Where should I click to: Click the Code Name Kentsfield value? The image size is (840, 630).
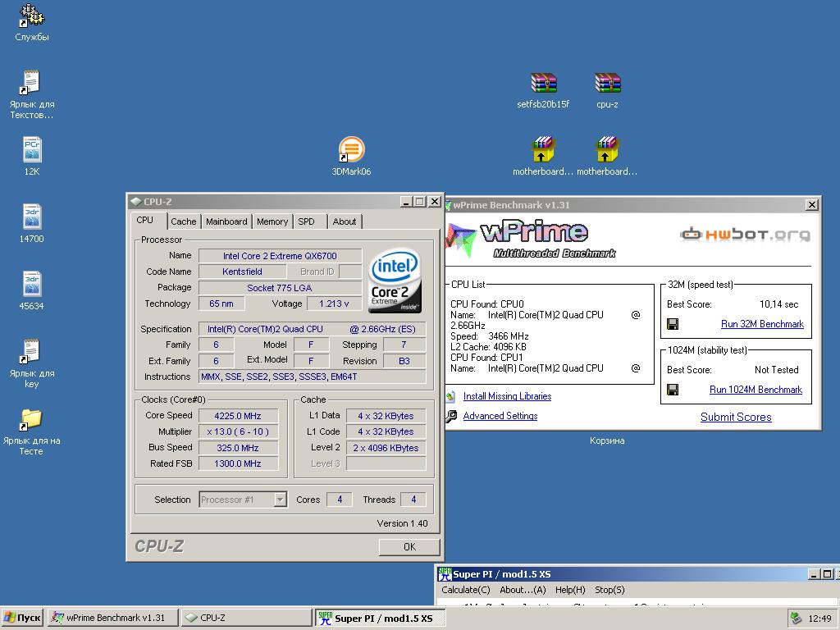tap(242, 272)
